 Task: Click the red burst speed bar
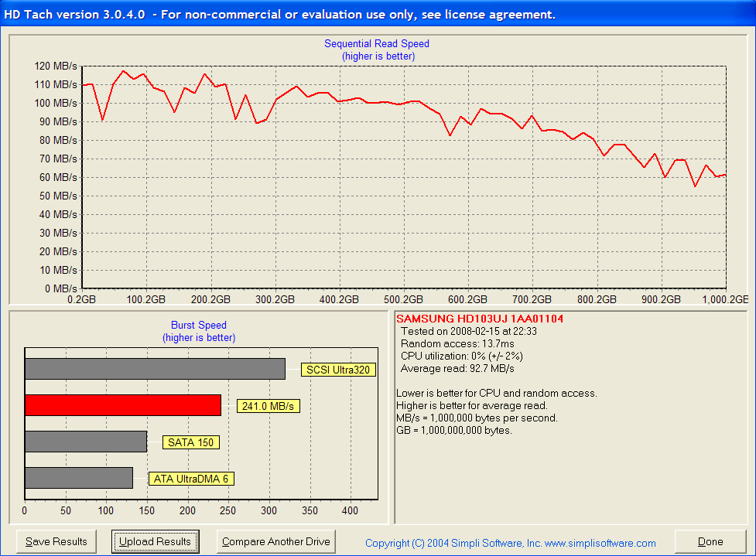122,405
